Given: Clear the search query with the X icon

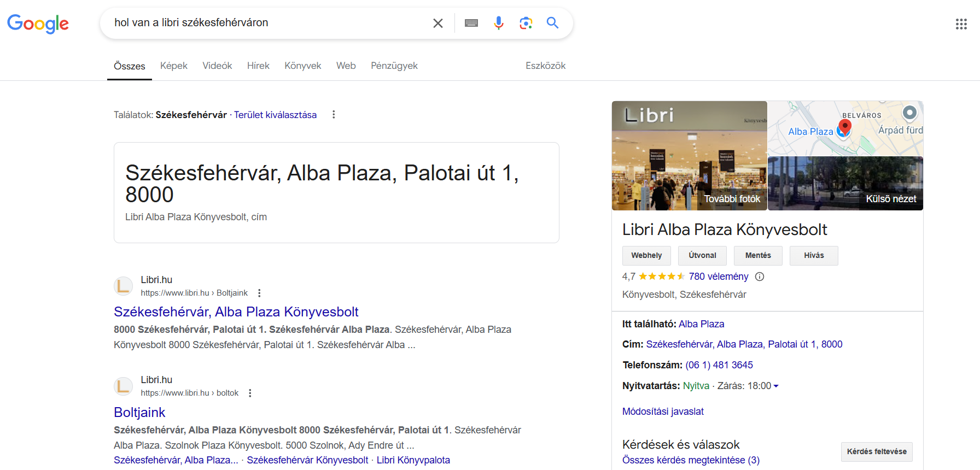Looking at the screenshot, I should pos(438,23).
